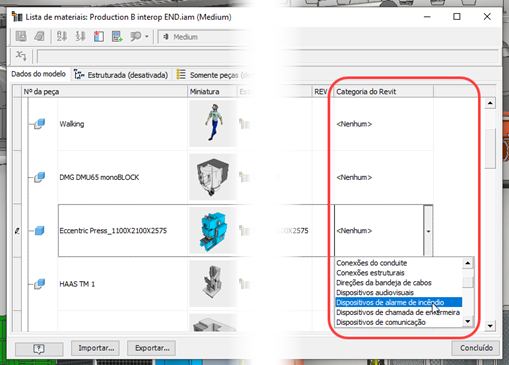The image size is (509, 365).
Task: Click the walking person thumbnail
Action: (213, 124)
